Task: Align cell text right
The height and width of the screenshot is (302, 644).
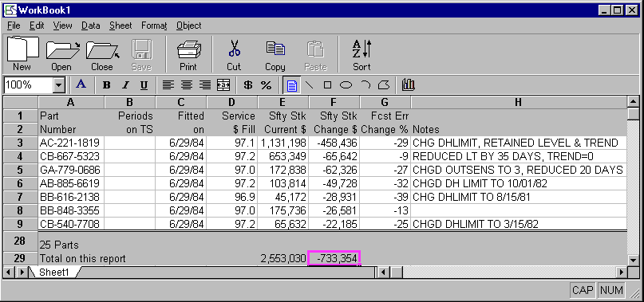Action: click(205, 85)
